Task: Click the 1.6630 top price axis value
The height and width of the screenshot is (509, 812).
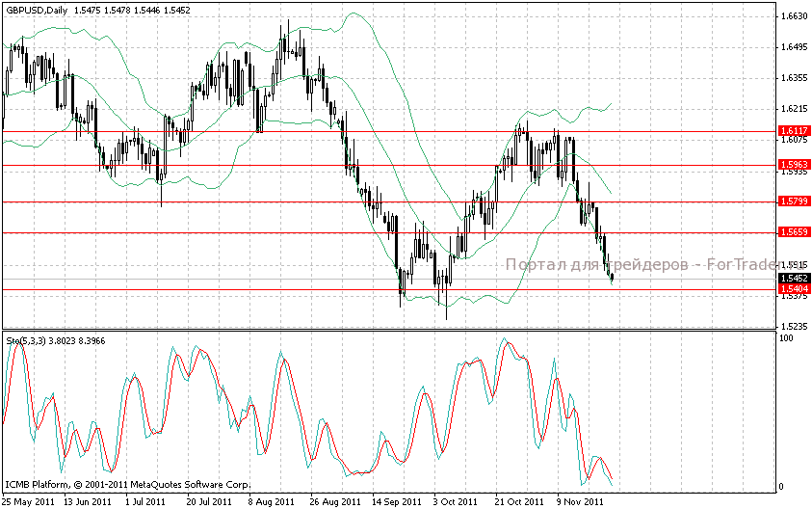Action: coord(794,16)
